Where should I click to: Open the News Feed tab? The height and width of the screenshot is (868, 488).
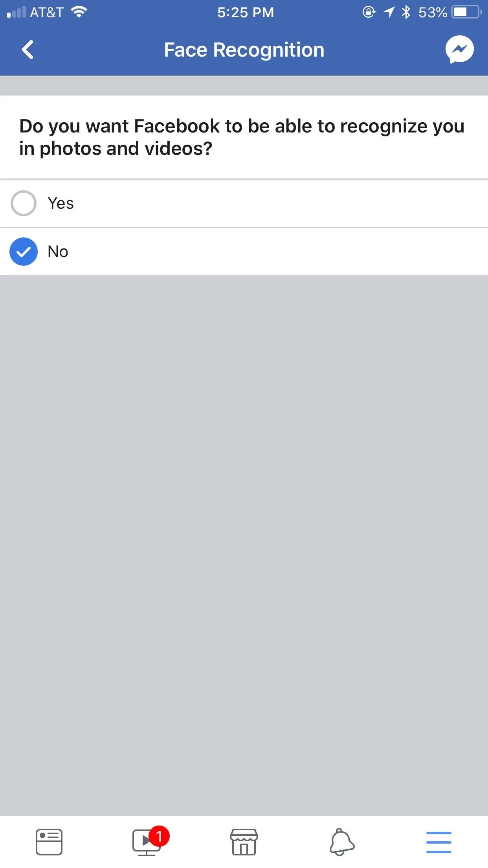point(49,842)
